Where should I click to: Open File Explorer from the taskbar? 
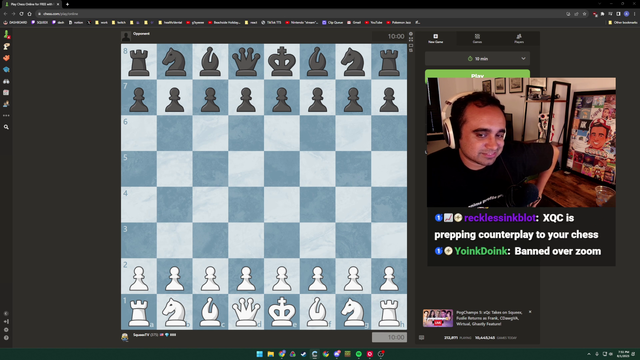[x=271, y=354]
